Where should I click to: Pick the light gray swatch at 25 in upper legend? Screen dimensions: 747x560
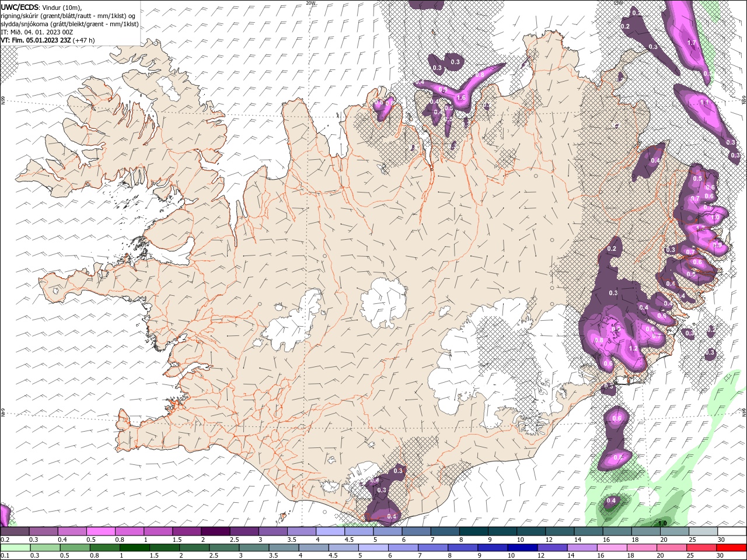point(703,531)
